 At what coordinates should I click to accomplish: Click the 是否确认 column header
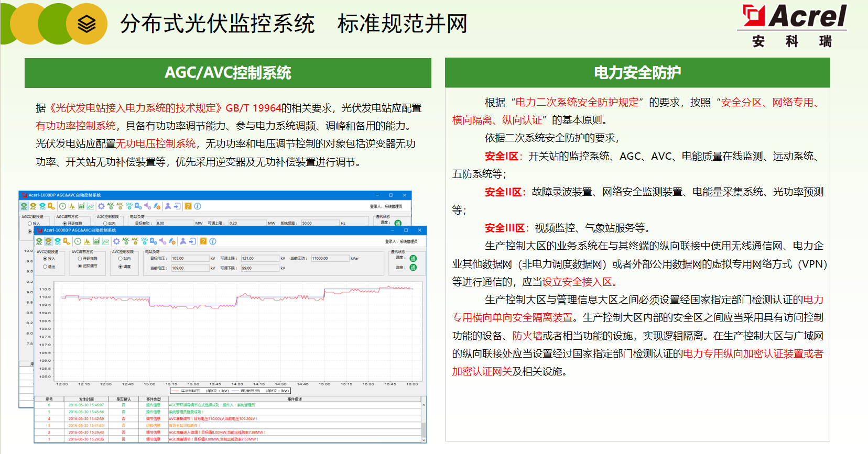pos(124,399)
